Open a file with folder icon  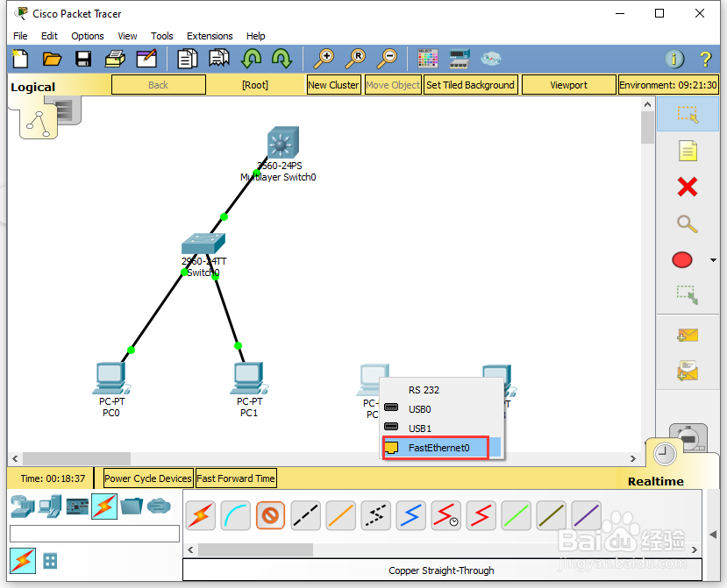coord(52,59)
